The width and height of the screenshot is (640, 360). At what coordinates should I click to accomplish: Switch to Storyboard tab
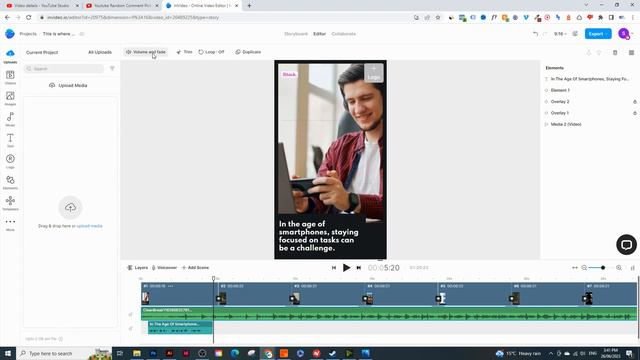point(296,34)
